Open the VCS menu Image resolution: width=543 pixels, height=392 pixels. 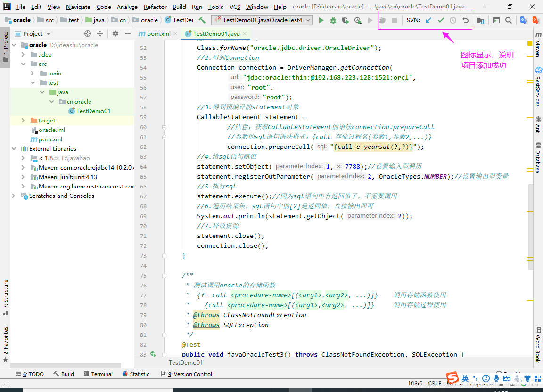coord(235,7)
